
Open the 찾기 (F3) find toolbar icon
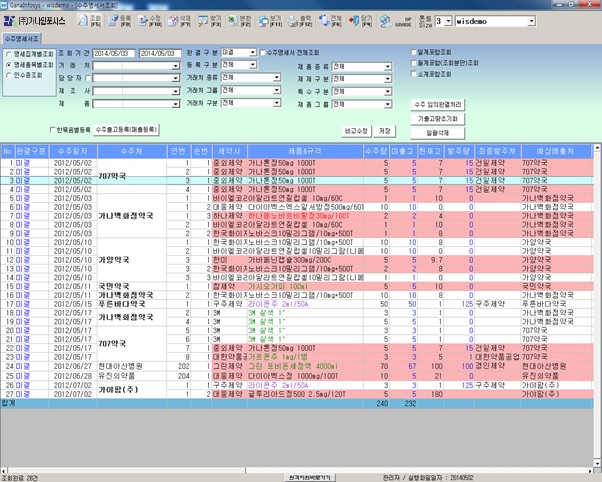[x=210, y=21]
